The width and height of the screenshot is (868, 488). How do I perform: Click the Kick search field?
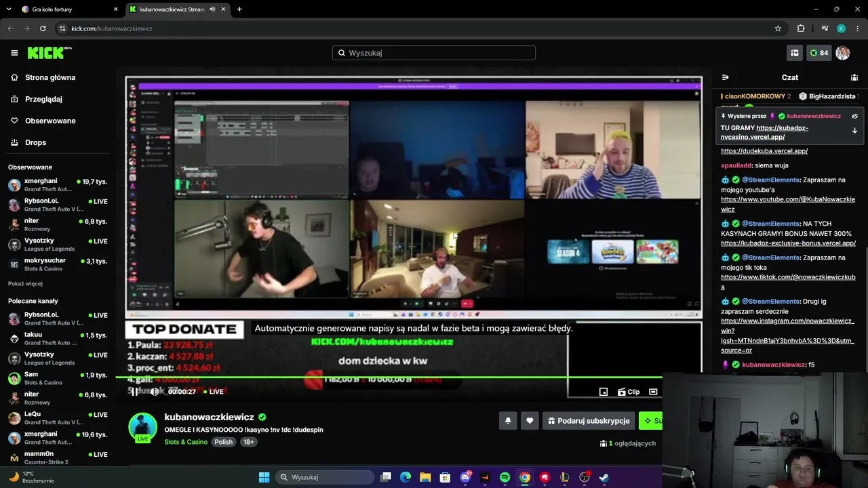click(x=434, y=53)
